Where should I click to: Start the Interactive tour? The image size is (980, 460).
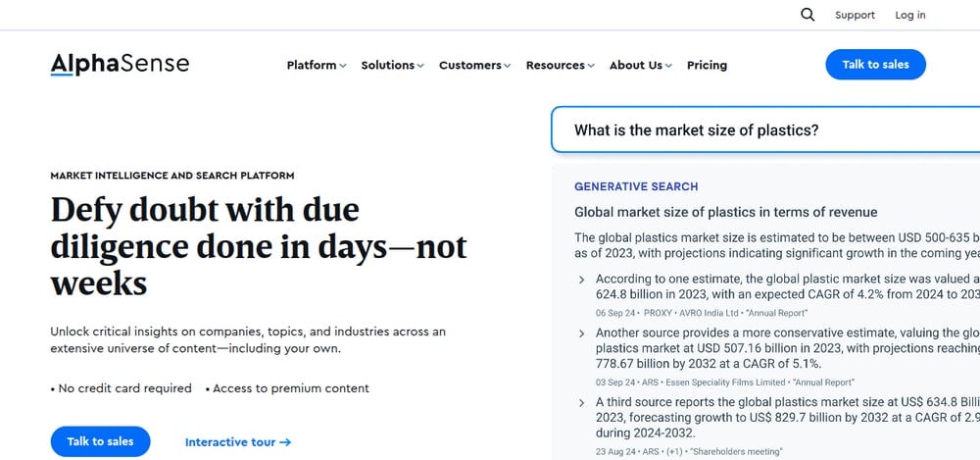(238, 441)
